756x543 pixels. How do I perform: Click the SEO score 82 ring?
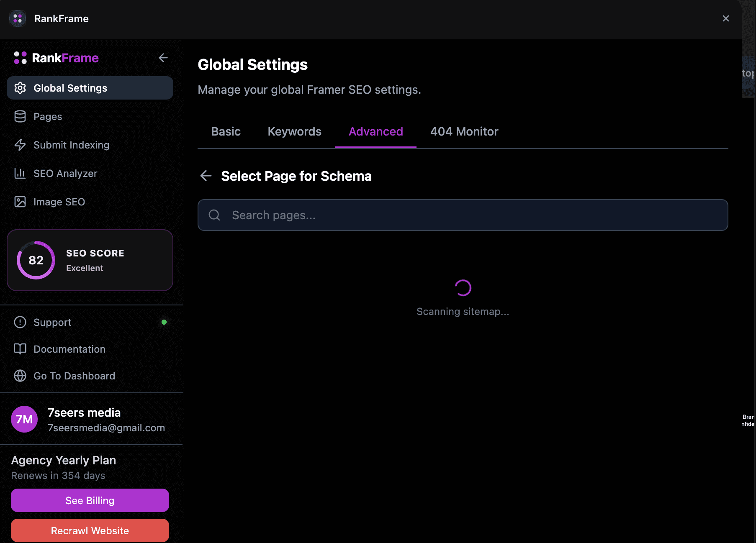point(36,260)
